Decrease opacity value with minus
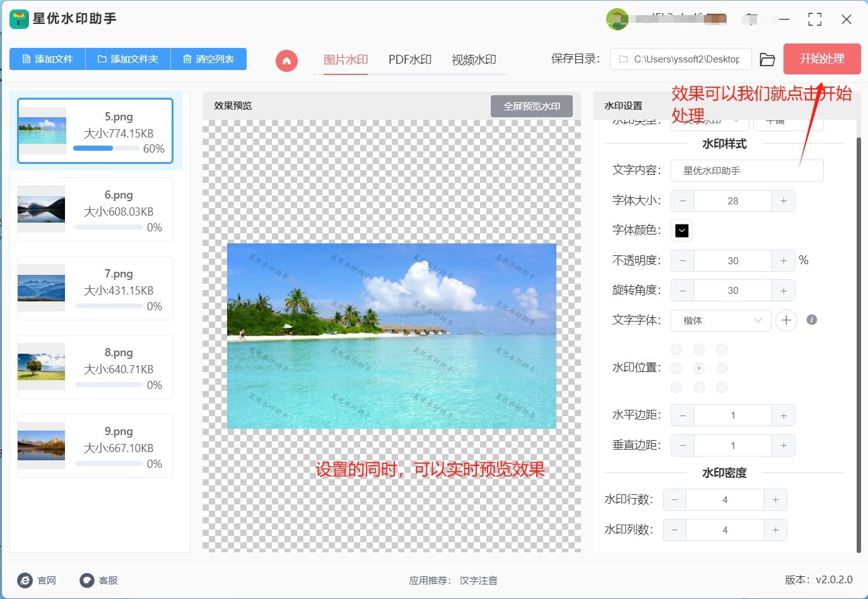The width and height of the screenshot is (868, 599). tap(683, 260)
